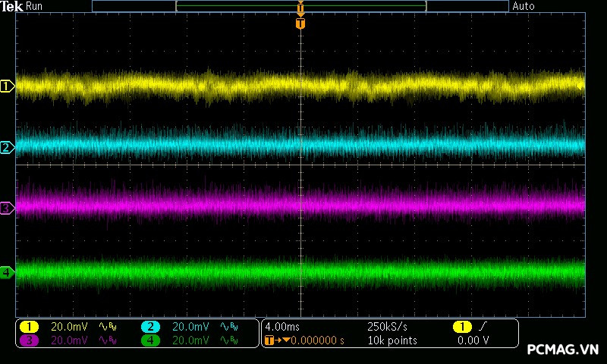607x364 pixels.
Task: Select the green channel 4 badge
Action: [x=151, y=340]
